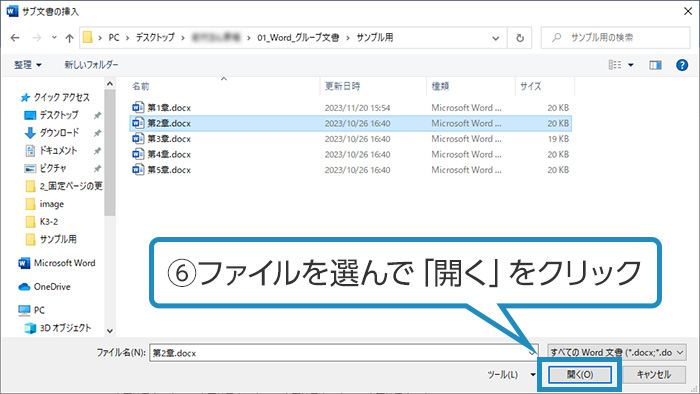Open the 整理 menu
The image size is (700, 394).
(28, 65)
